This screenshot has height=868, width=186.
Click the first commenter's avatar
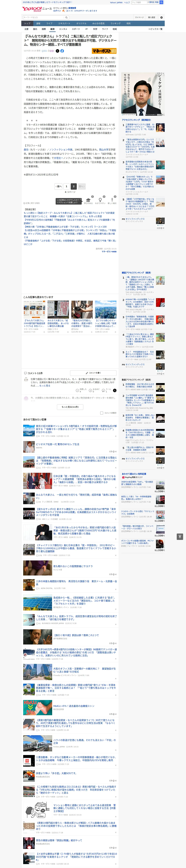[26, 380]
